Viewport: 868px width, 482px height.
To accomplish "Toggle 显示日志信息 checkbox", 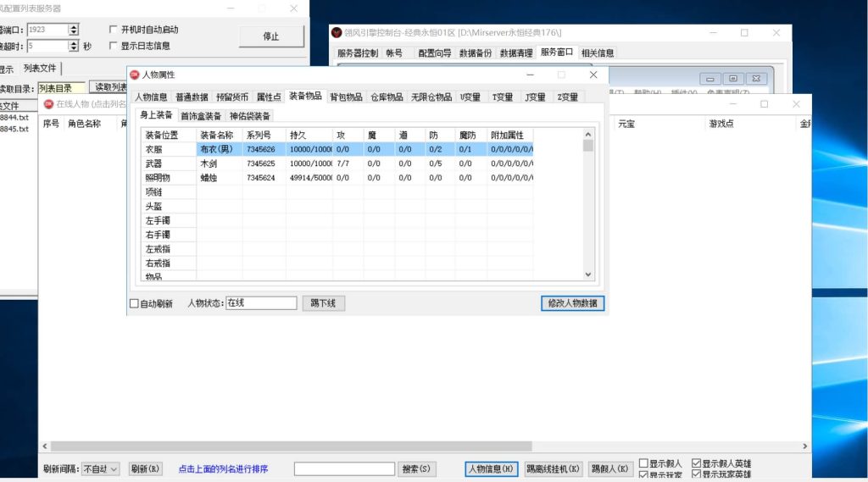I will (114, 46).
